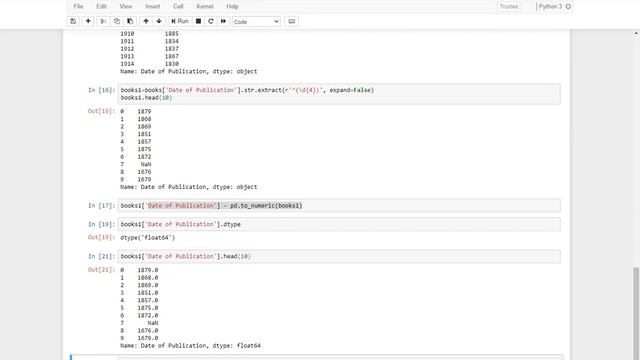Insert a cell below with plus icon

point(88,21)
